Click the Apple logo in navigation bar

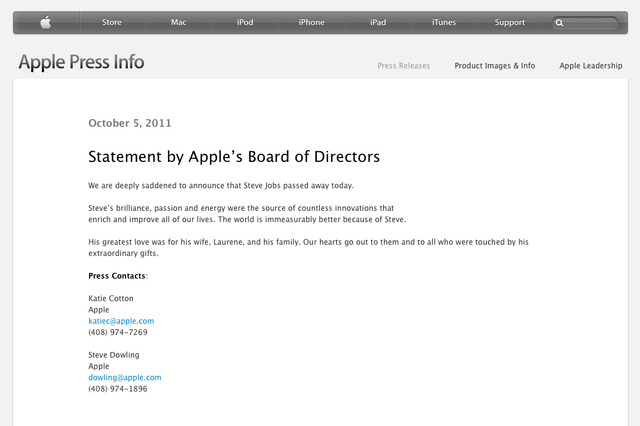click(x=46, y=22)
